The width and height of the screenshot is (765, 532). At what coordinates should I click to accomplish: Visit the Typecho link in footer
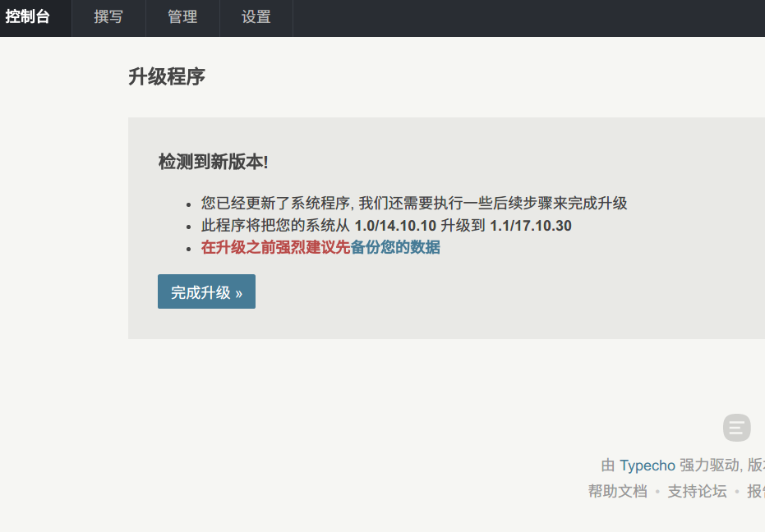pos(647,465)
